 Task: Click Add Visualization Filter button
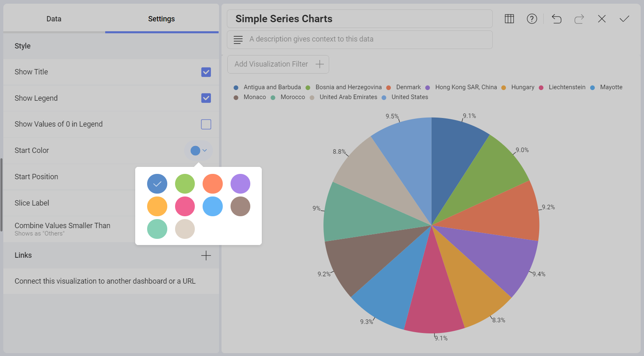point(278,64)
